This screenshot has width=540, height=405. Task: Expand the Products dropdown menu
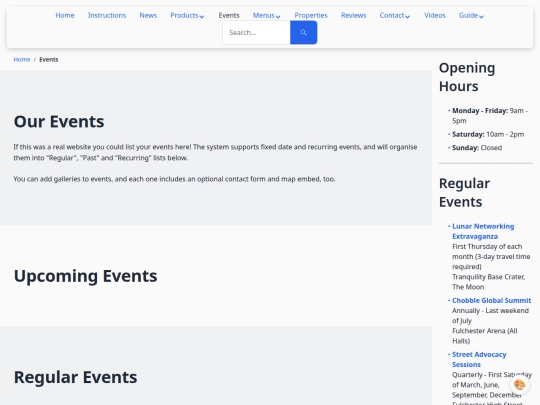[187, 15]
